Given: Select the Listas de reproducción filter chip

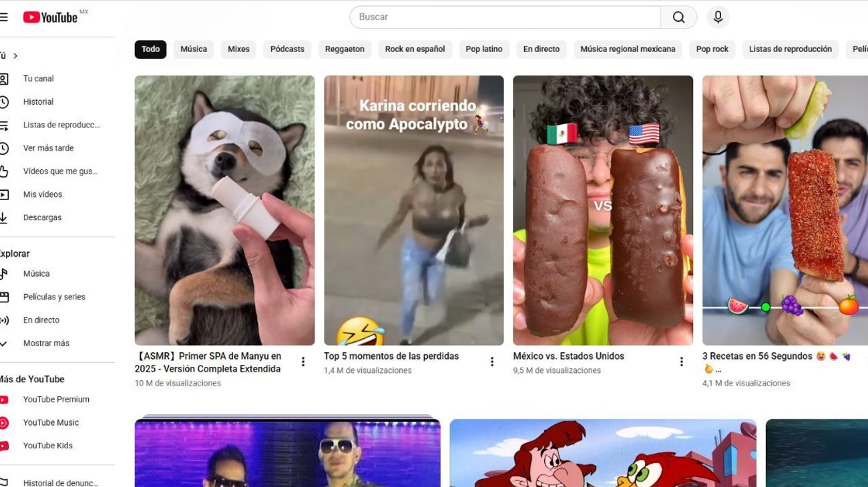Looking at the screenshot, I should point(791,49).
